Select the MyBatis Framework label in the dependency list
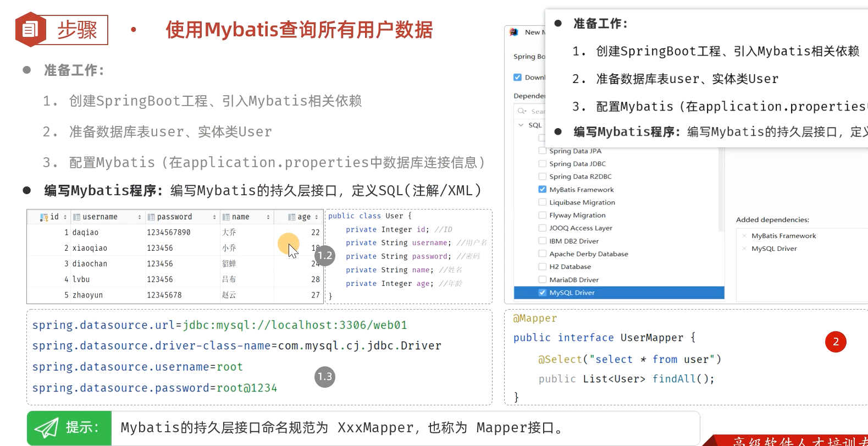The image size is (868, 446). click(x=582, y=189)
